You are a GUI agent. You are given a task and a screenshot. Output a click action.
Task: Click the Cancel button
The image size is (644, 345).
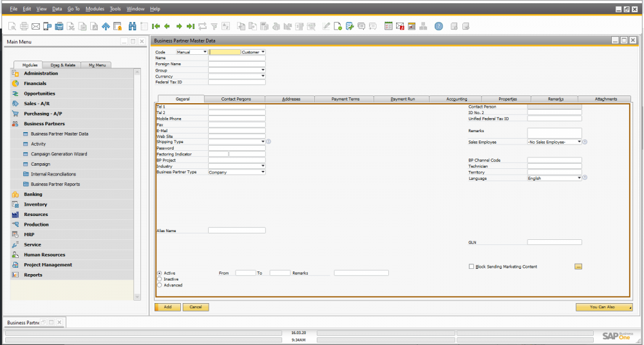point(196,307)
